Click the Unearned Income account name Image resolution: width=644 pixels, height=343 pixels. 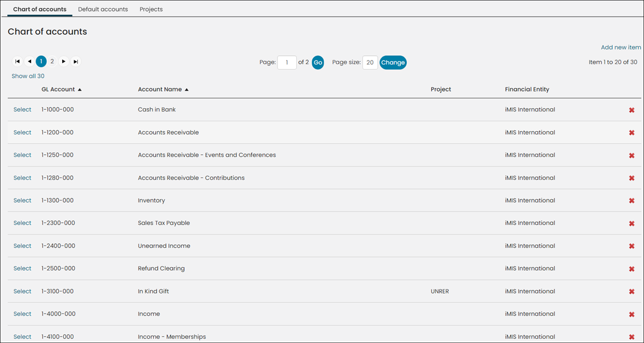[164, 246]
